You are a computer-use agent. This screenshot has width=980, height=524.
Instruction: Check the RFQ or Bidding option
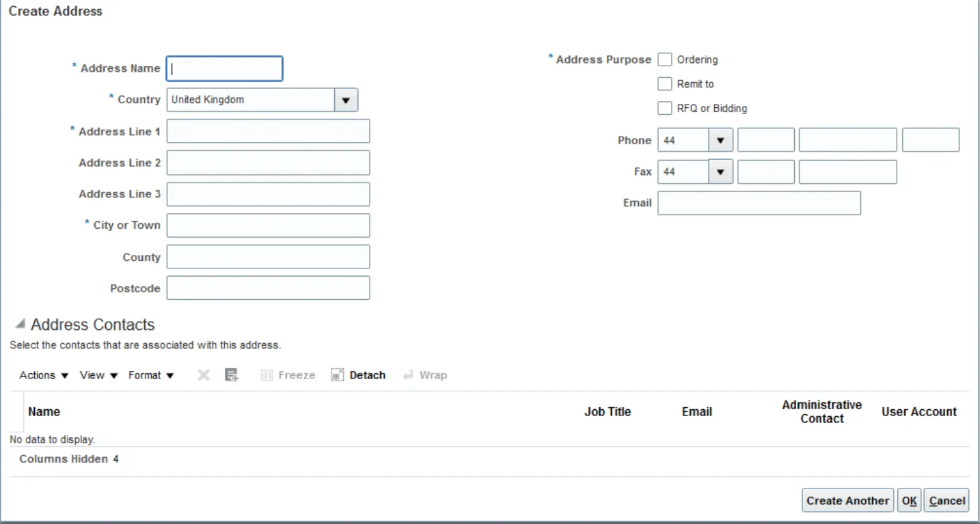coord(665,109)
